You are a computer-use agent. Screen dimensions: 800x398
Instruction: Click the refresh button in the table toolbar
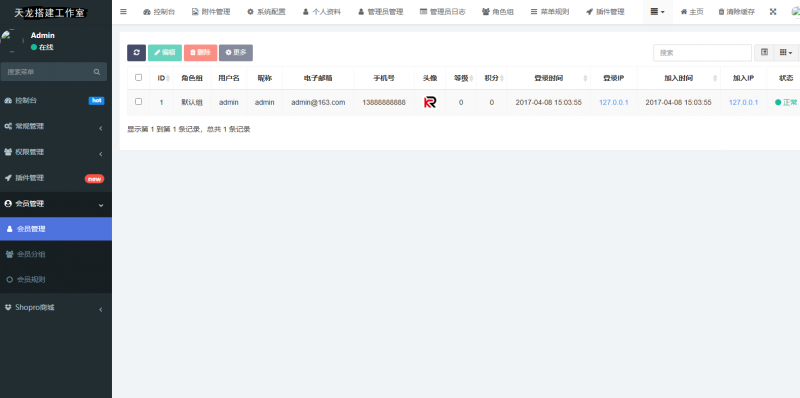136,53
